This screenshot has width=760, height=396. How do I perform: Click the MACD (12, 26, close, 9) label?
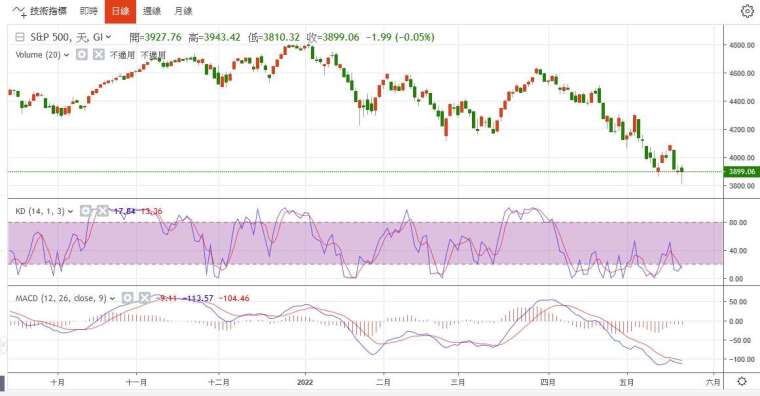click(x=61, y=298)
